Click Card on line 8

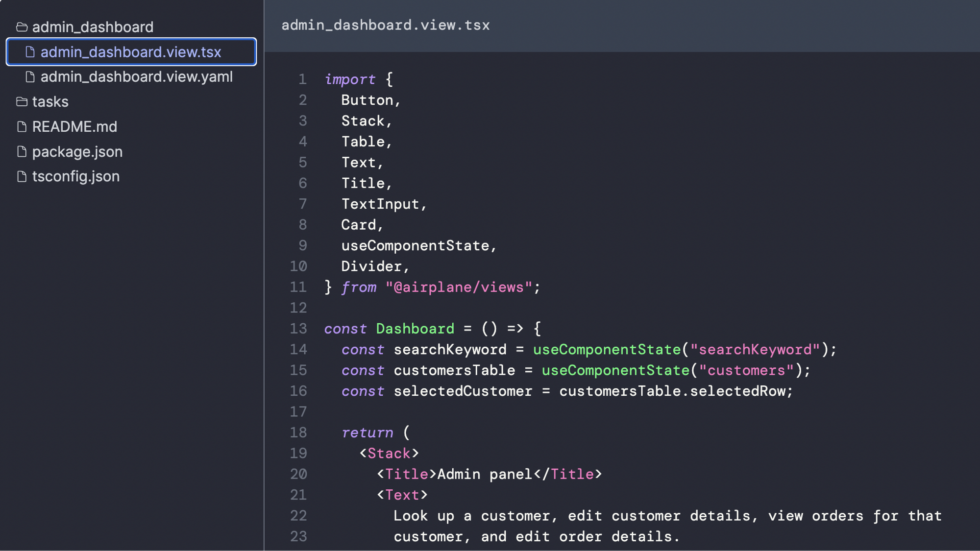[359, 224]
